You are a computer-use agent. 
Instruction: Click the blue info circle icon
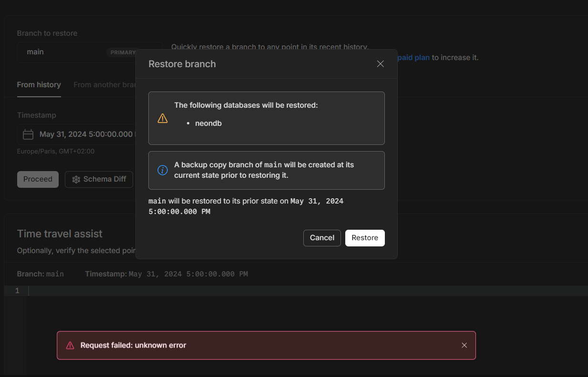click(x=163, y=170)
